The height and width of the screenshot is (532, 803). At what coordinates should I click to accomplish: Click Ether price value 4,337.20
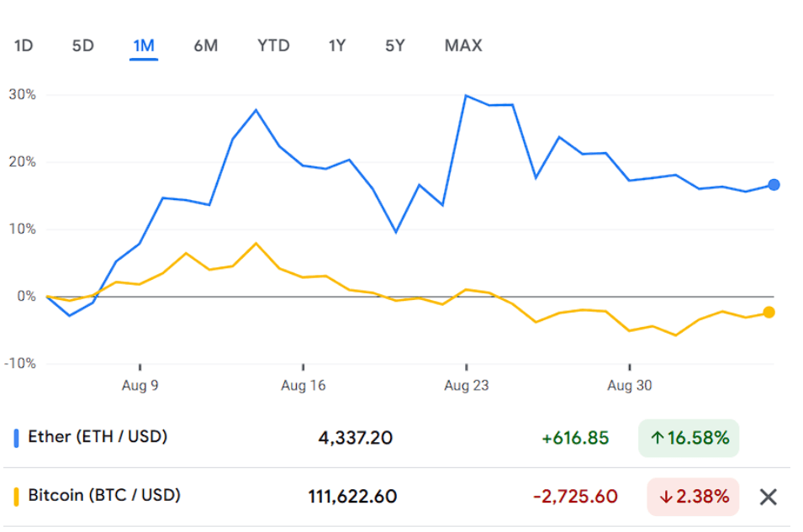[356, 438]
